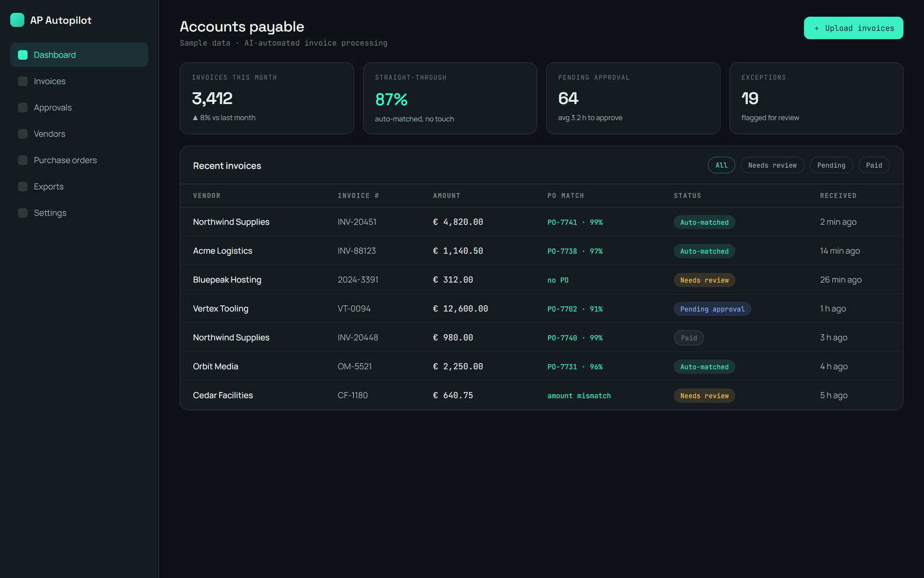Click Auto-matched badge for Orbit Media
Screen dimensions: 924x578
pyautogui.click(x=705, y=367)
